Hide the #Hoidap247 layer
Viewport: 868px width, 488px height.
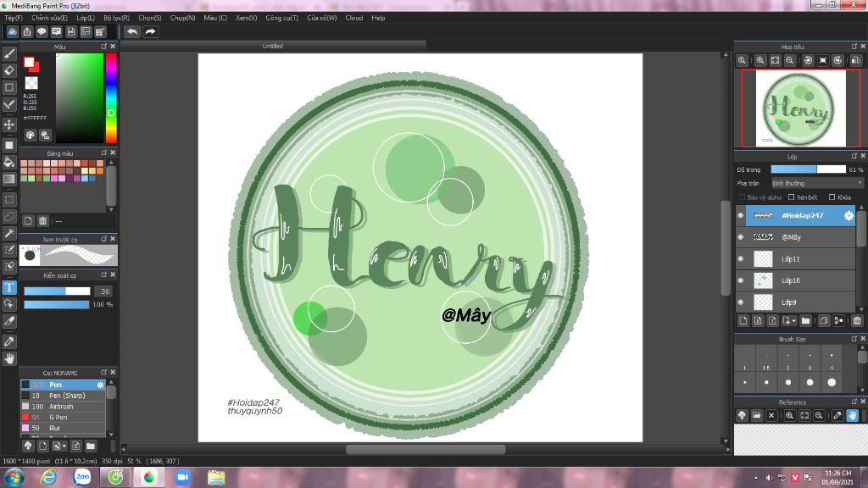tap(741, 216)
